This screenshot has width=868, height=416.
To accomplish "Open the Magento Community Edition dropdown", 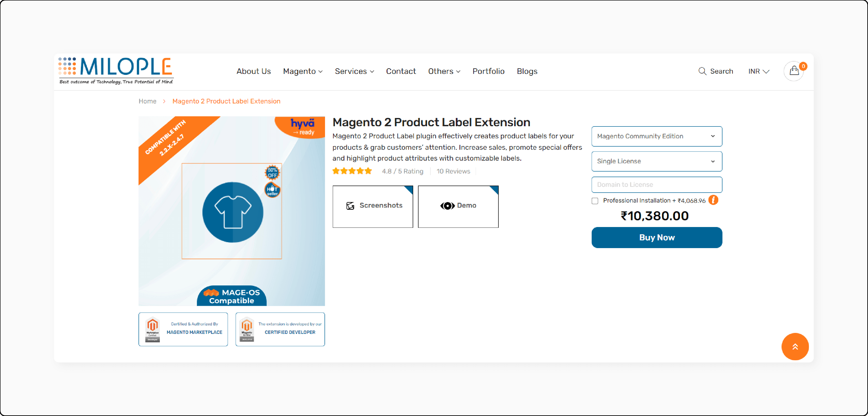I will click(x=657, y=136).
